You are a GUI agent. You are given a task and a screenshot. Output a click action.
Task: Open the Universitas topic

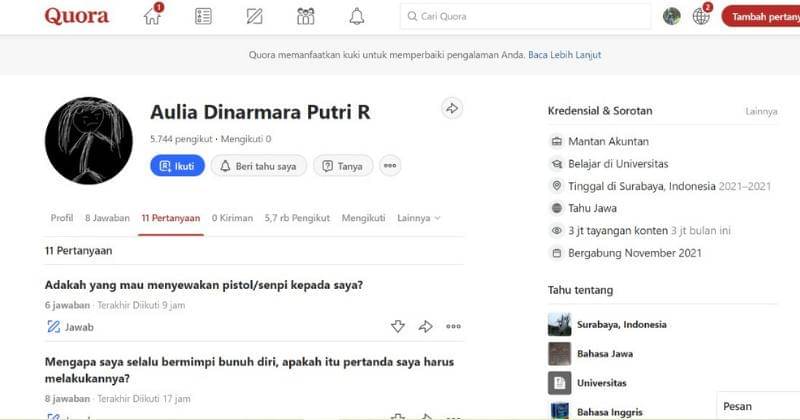(602, 383)
